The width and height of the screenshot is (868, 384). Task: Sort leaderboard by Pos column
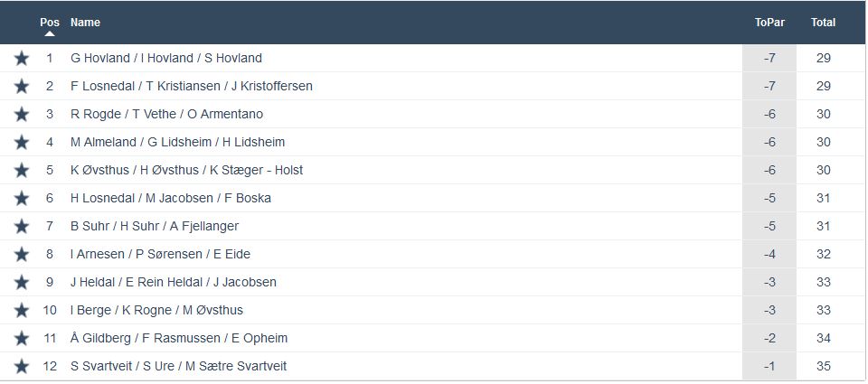(x=50, y=22)
